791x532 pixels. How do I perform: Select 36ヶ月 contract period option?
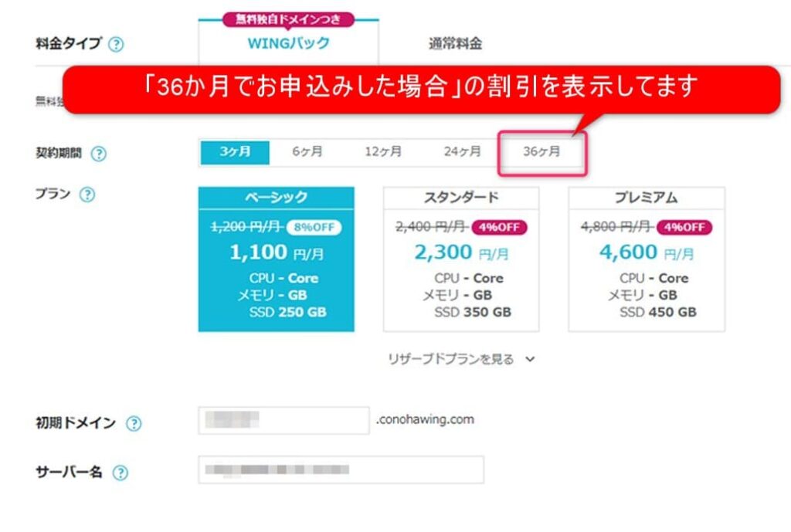pos(541,152)
